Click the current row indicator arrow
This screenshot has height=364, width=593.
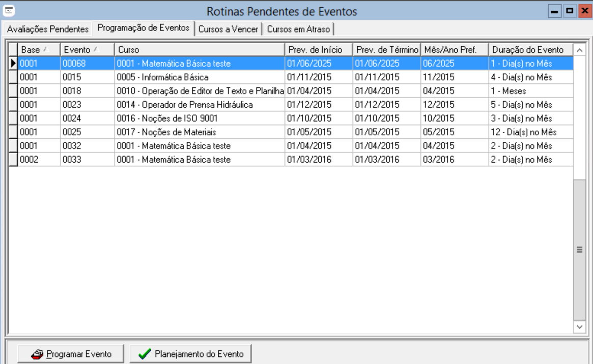(x=13, y=64)
